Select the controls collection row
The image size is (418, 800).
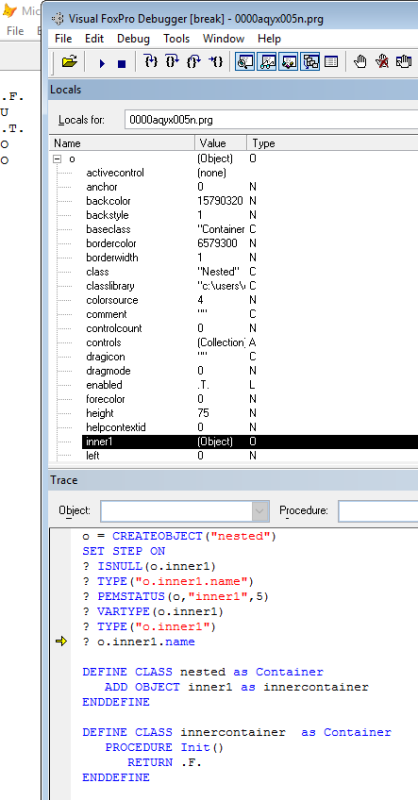[250, 342]
